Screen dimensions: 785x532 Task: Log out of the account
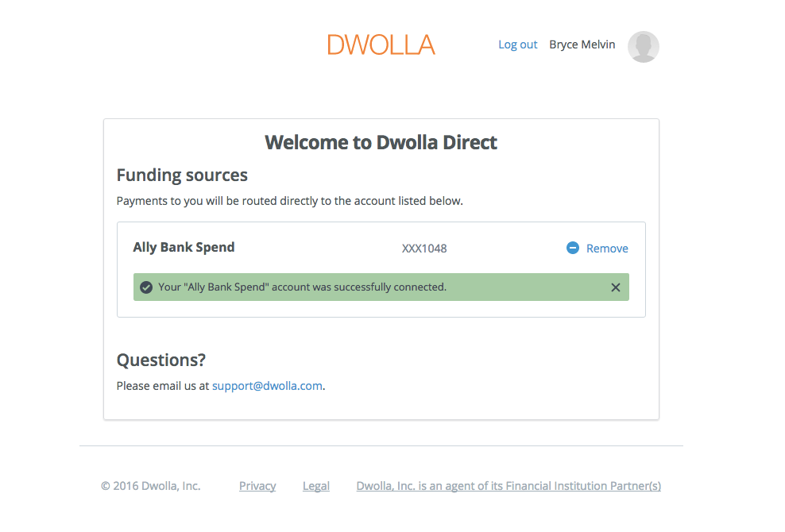517,44
